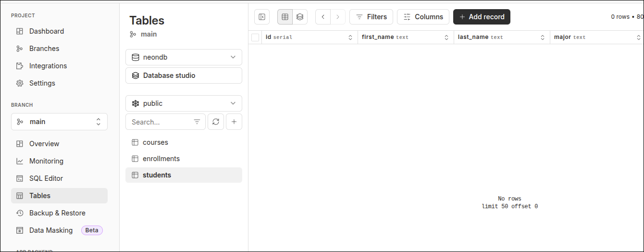The image size is (644, 252).
Task: Navigate to Backup & Restore
Action: click(x=57, y=213)
